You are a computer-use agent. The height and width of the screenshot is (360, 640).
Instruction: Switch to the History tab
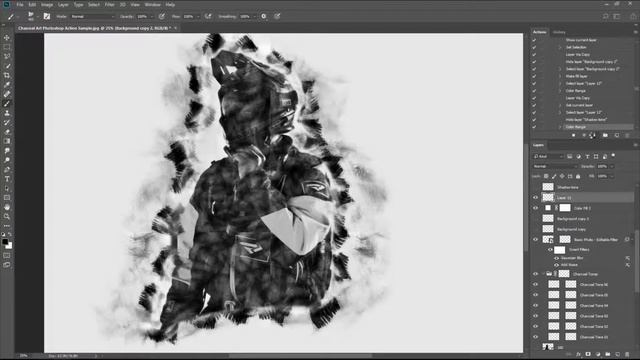[559, 32]
